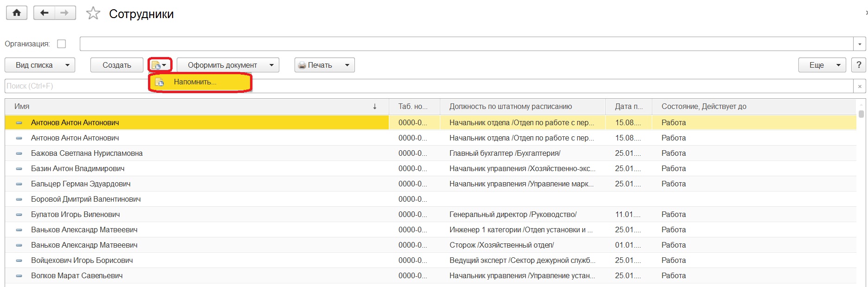Choose Напомнить... menu entry
The width and height of the screenshot is (868, 287).
click(200, 82)
